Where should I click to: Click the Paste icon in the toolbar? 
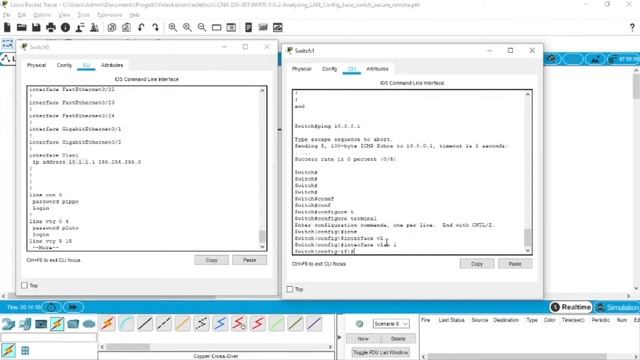point(126,27)
